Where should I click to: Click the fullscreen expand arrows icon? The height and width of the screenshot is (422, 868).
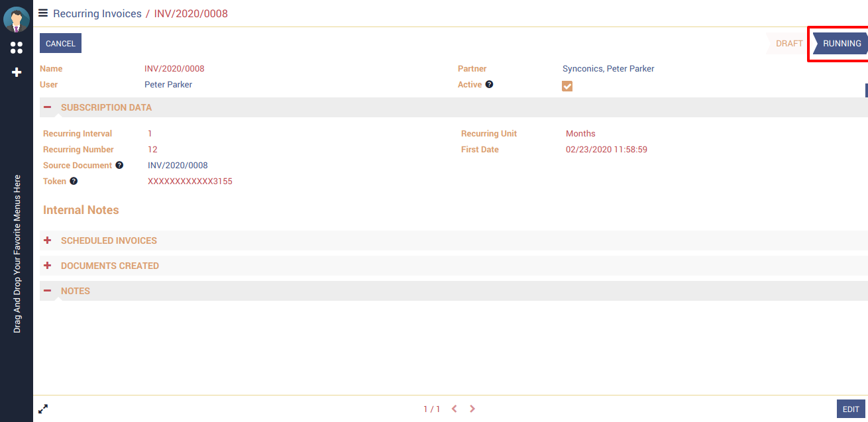pyautogui.click(x=43, y=409)
